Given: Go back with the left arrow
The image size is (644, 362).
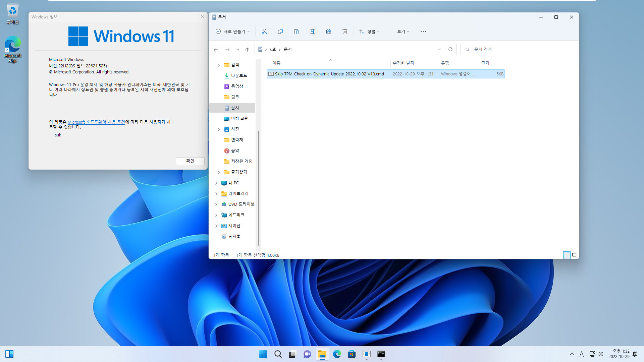Looking at the screenshot, I should [x=216, y=50].
